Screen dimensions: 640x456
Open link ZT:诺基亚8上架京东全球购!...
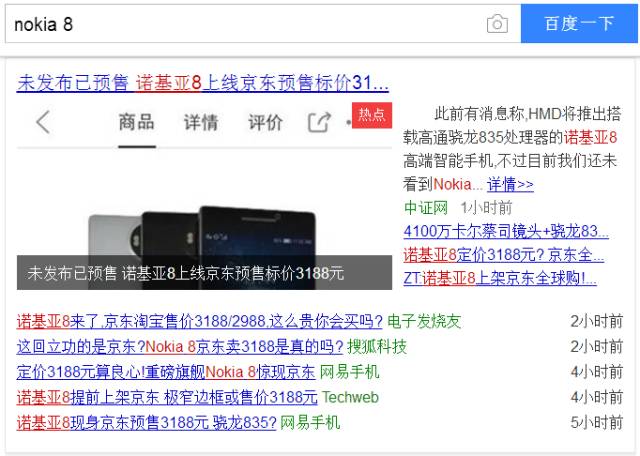pos(500,278)
